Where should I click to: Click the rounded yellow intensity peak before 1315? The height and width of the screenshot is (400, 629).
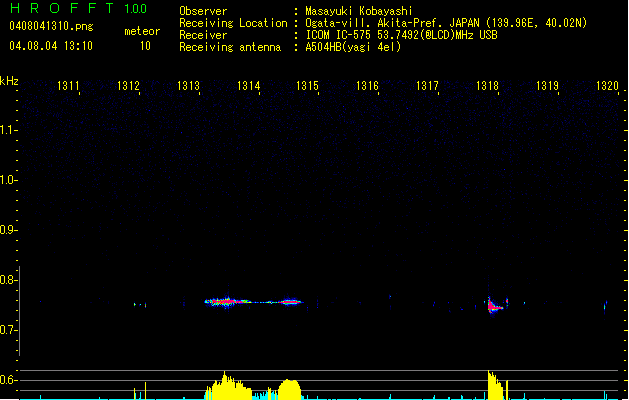click(x=289, y=390)
